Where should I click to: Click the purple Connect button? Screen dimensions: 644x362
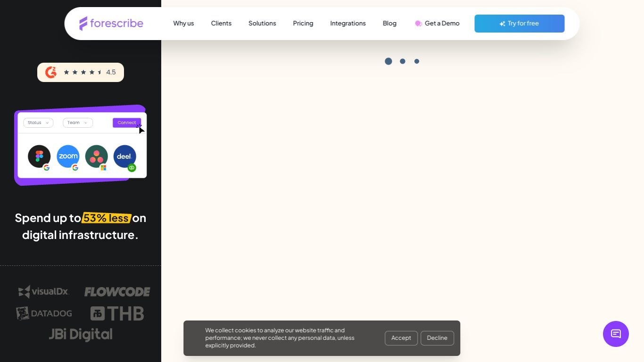point(127,123)
